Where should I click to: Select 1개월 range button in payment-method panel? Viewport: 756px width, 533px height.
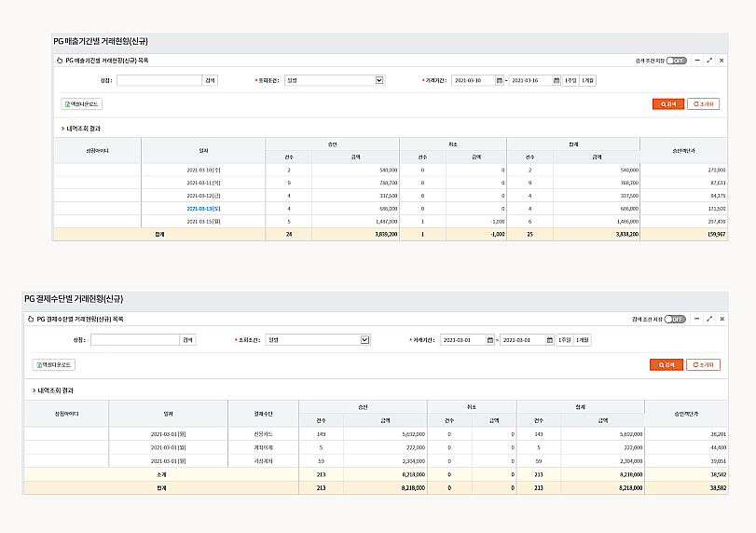pyautogui.click(x=582, y=340)
